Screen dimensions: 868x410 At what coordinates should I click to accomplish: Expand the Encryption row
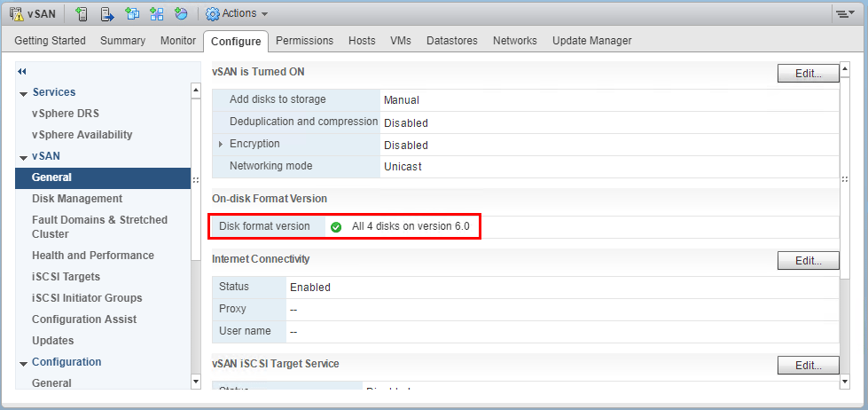pyautogui.click(x=221, y=145)
